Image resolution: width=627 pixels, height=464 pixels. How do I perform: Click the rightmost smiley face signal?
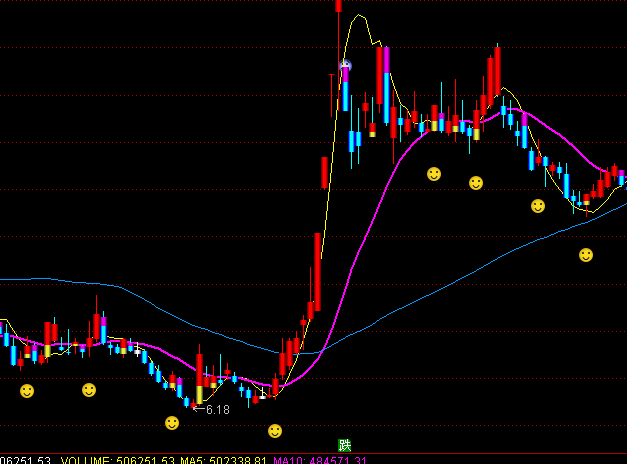tap(586, 255)
